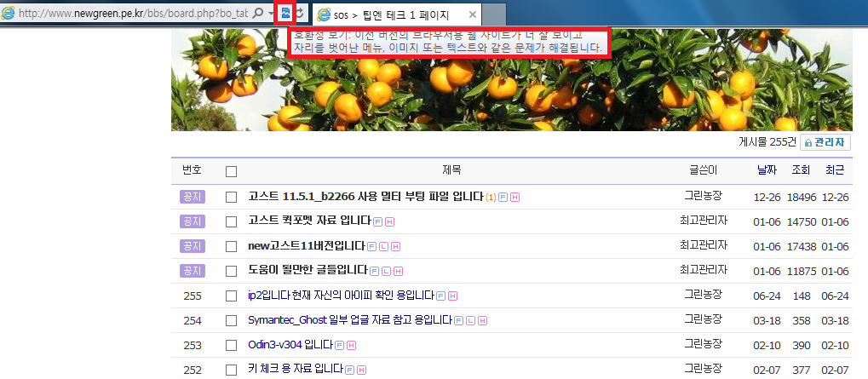Check the box for post 255
868x379 pixels.
(x=232, y=296)
